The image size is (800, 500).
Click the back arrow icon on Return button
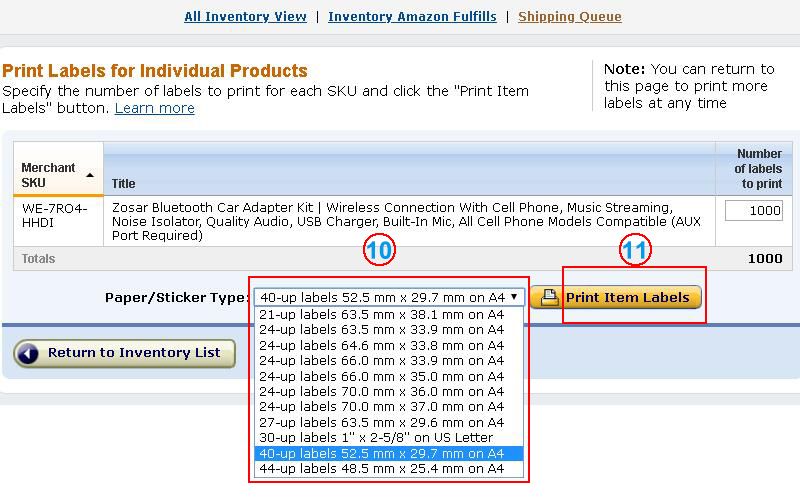click(x=29, y=353)
